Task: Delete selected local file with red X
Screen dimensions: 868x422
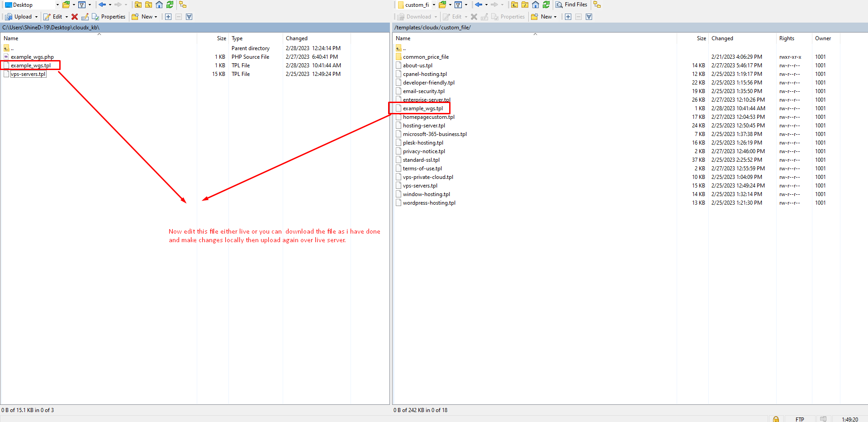Action: 75,17
